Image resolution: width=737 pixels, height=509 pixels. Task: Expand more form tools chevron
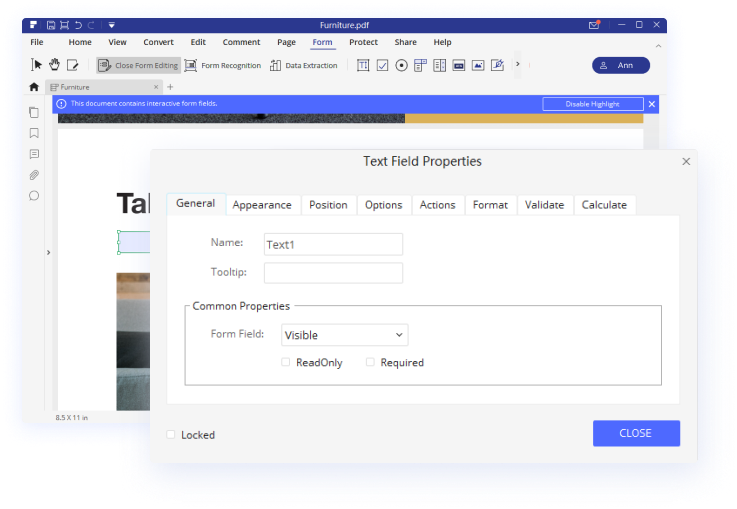517,64
